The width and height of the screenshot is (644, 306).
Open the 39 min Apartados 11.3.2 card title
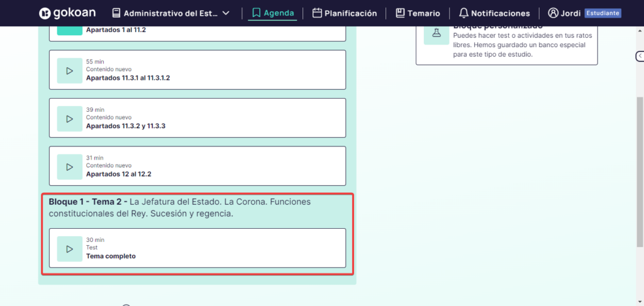pos(126,126)
